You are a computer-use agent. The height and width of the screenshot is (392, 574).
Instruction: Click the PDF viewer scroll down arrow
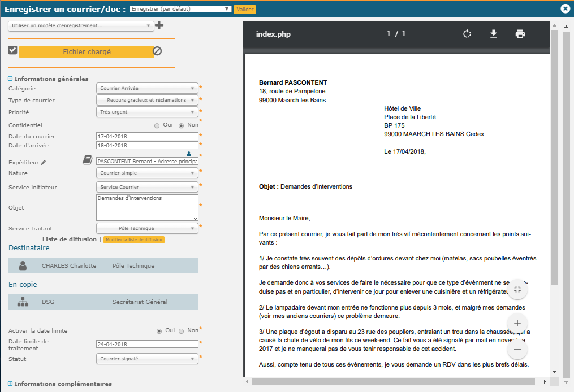coord(554,372)
